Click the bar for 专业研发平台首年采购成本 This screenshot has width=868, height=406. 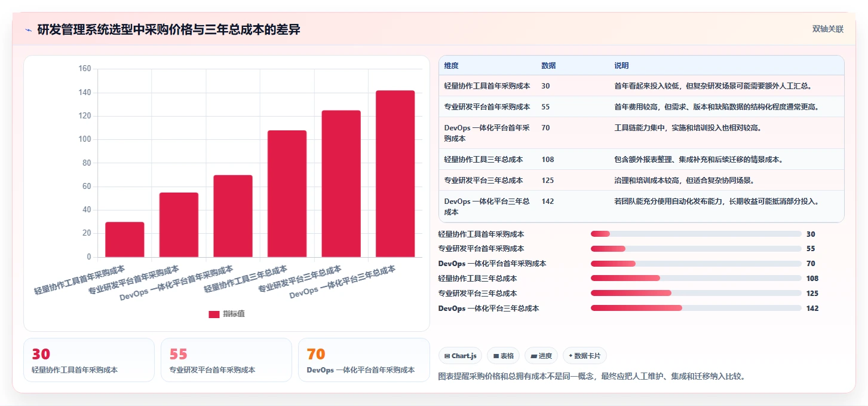coord(179,225)
